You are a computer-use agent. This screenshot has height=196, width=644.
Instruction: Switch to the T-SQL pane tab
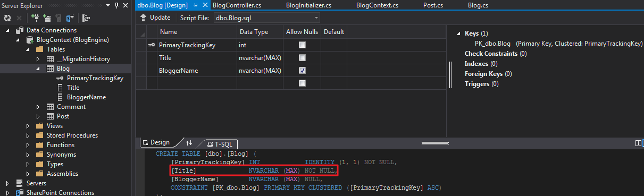tap(221, 143)
